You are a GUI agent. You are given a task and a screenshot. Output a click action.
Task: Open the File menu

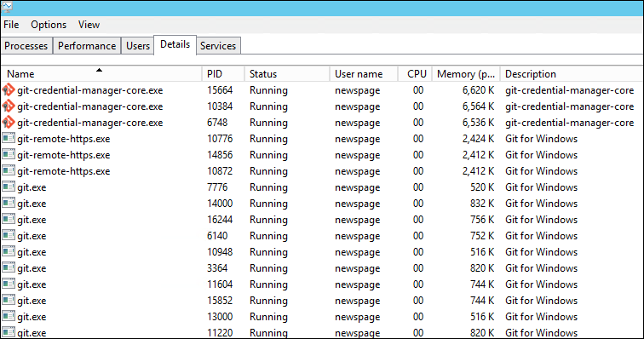point(11,25)
